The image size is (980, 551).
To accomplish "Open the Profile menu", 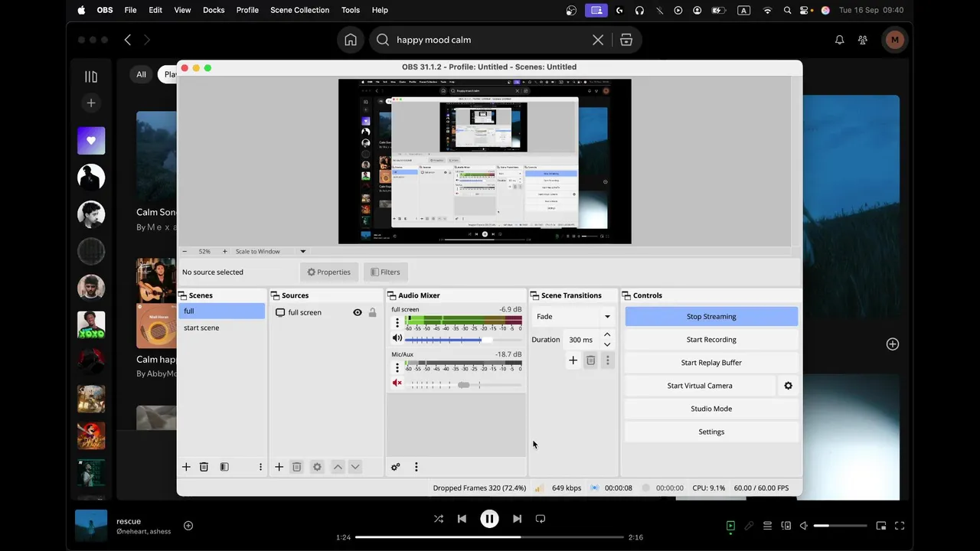I will [247, 10].
